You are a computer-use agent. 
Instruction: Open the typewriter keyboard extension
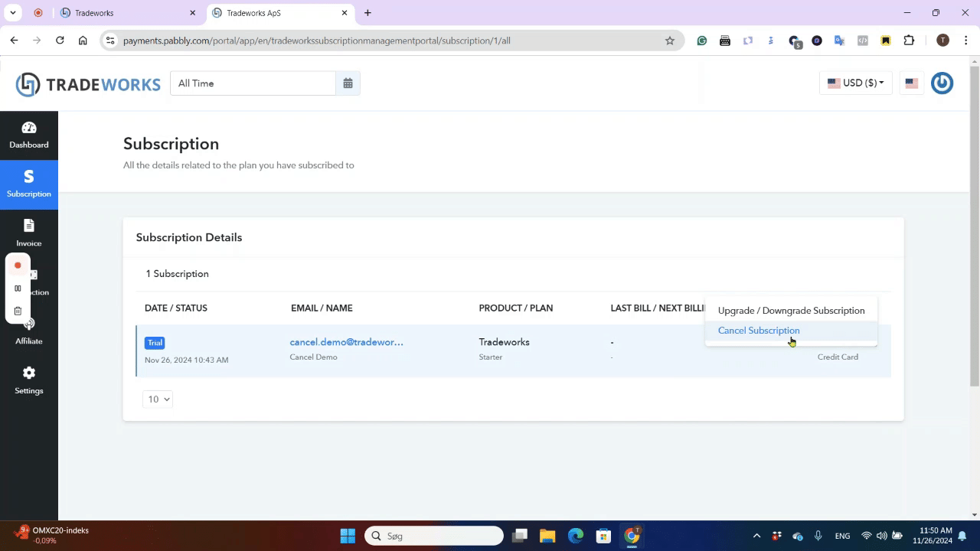point(725,41)
